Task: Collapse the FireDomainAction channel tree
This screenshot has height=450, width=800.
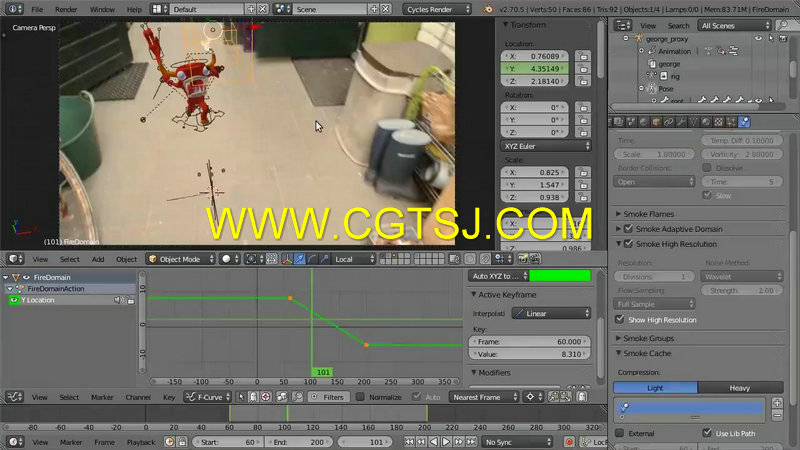Action: 9,288
